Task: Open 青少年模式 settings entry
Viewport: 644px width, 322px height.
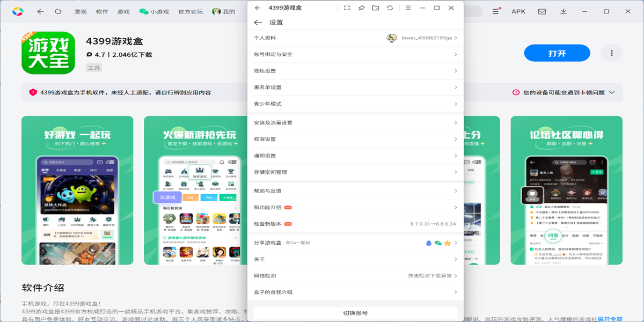Action: [355, 104]
